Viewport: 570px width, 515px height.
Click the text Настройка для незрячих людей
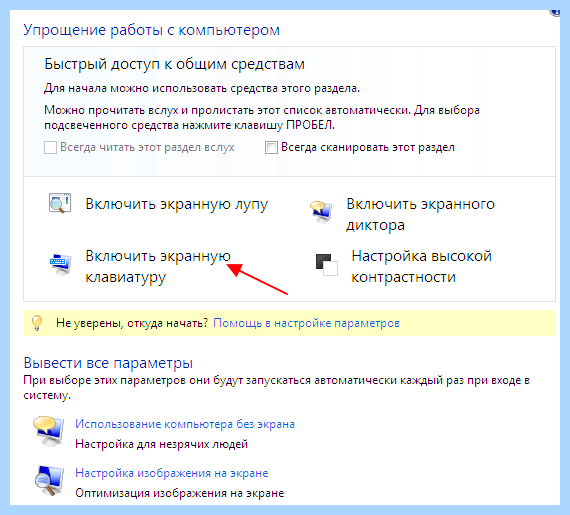click(x=161, y=444)
